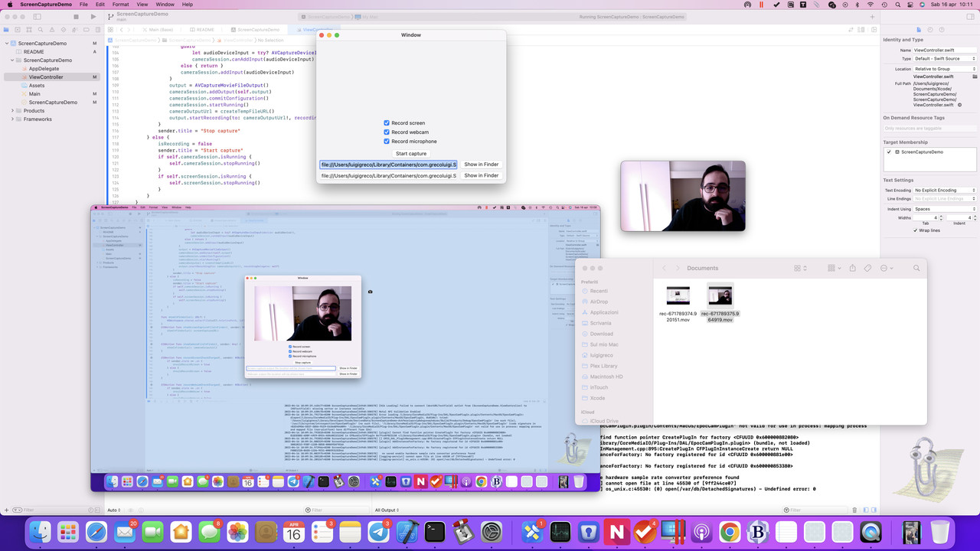Select Assets in project navigator
The image size is (980, 551).
coord(37,86)
